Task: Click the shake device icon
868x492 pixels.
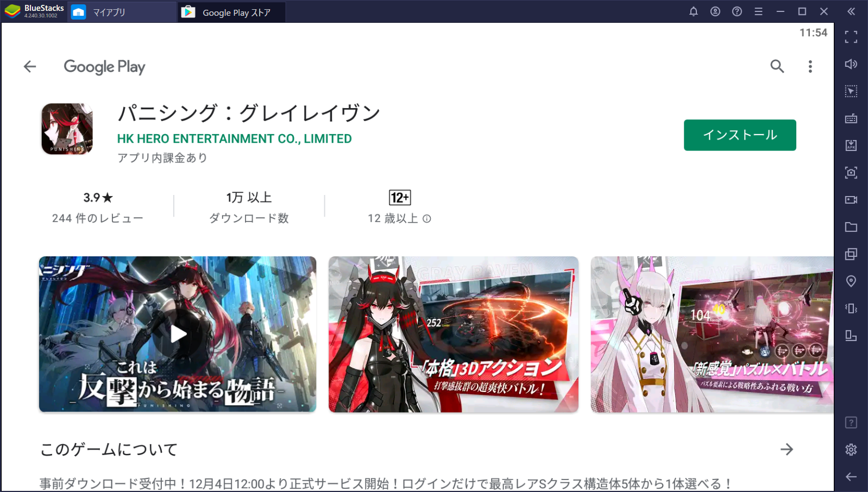Action: coord(851,308)
